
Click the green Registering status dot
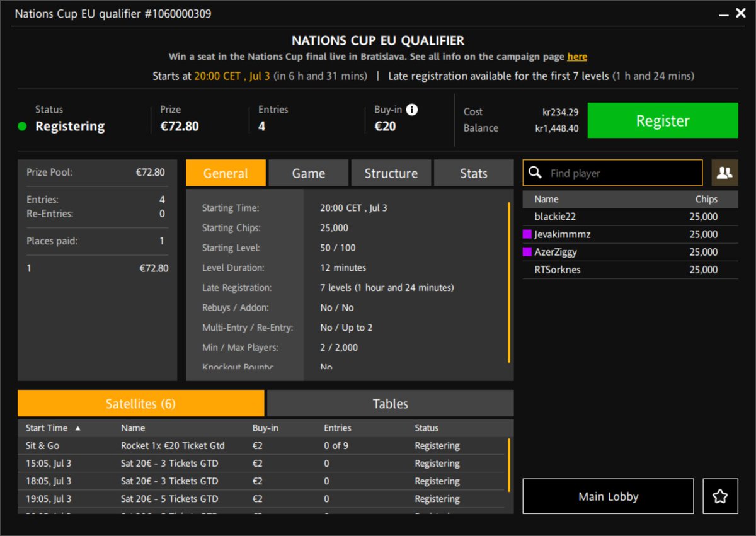point(23,126)
